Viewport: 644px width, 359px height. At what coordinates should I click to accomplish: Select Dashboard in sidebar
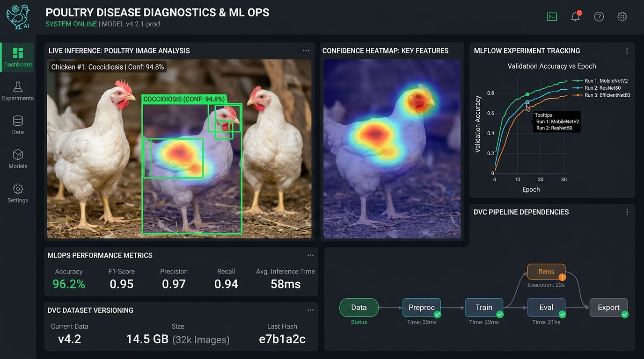(18, 57)
